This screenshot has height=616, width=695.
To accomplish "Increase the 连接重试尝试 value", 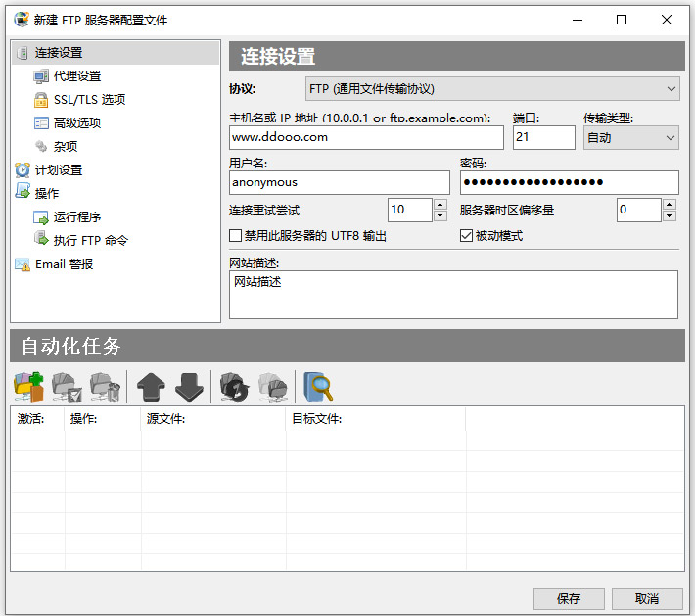I will pos(440,205).
